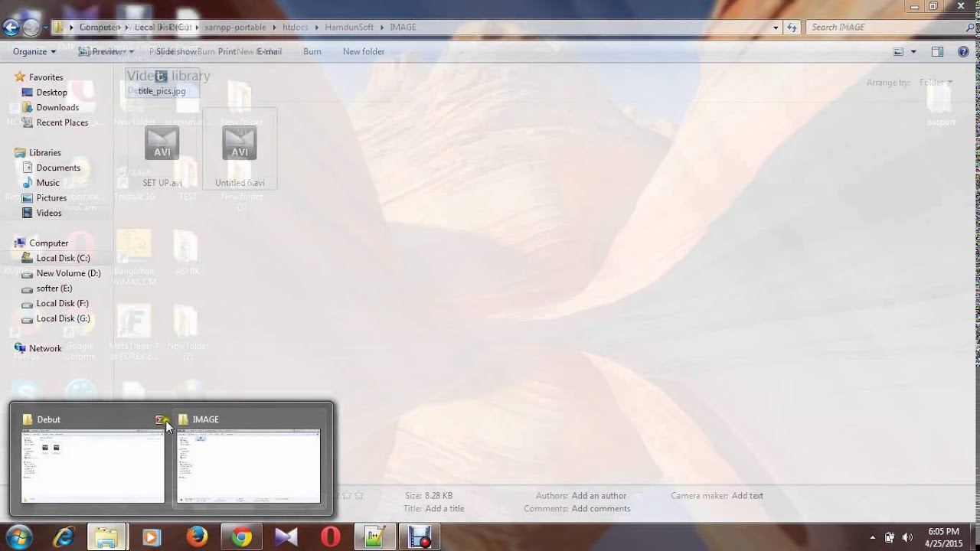
Task: Open the volume control in the tray
Action: pos(907,537)
